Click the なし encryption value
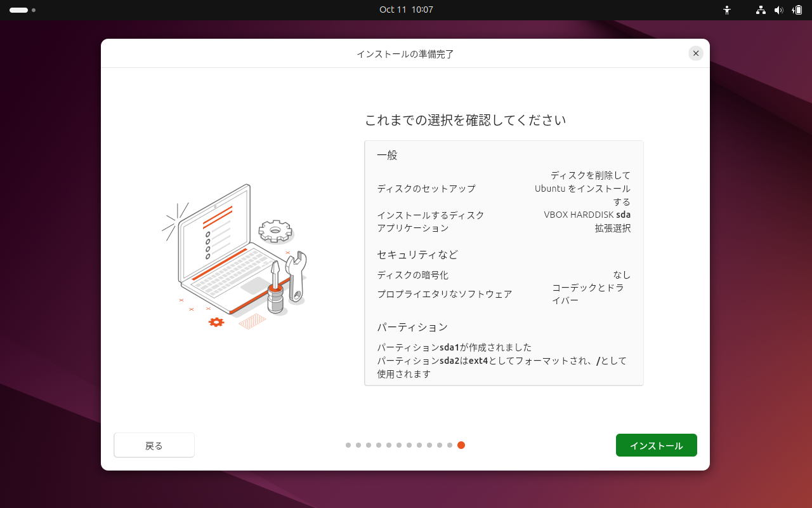This screenshot has width=812, height=508. tap(622, 275)
